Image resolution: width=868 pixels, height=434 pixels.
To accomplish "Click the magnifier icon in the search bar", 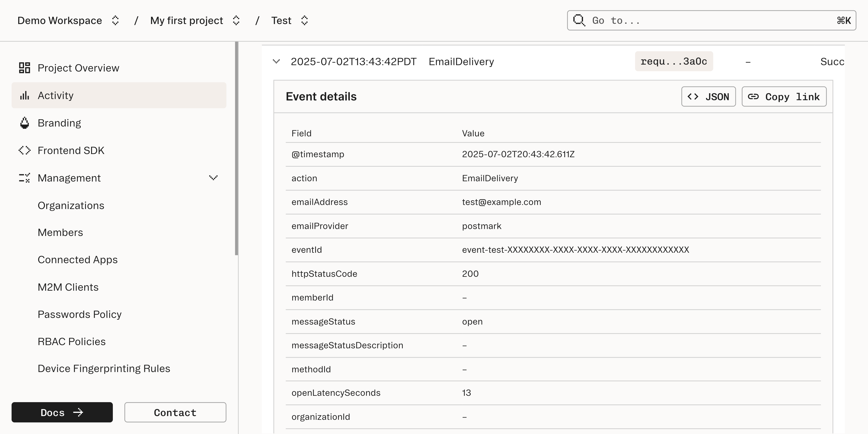I will tap(579, 20).
